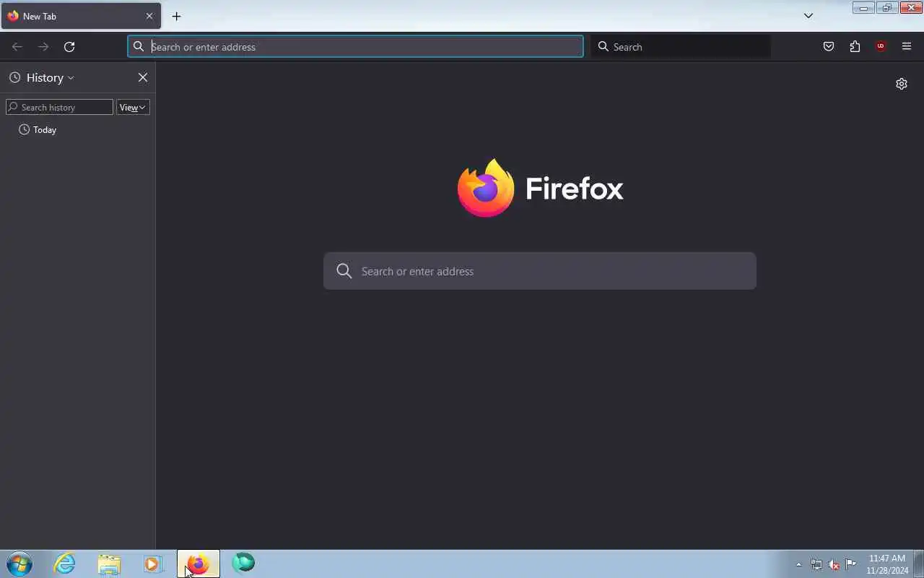Viewport: 924px width, 578px height.
Task: Open the History sidebar switcher dropdown
Action: 42,77
